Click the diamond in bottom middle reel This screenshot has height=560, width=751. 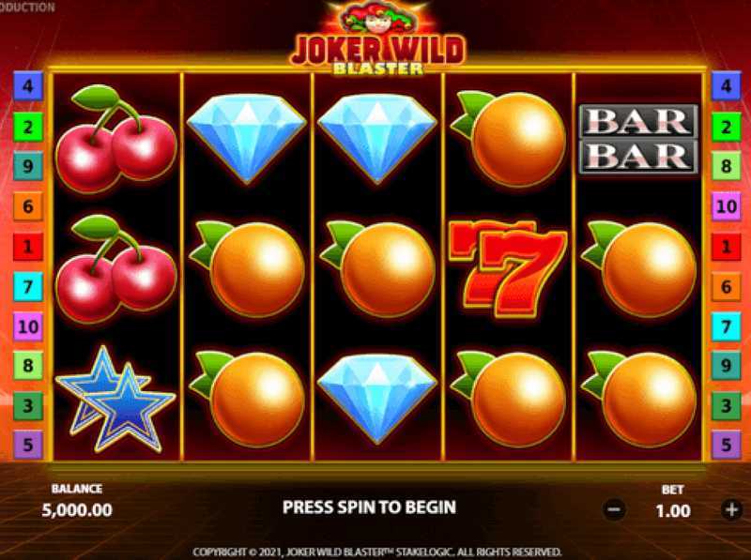pyautogui.click(x=377, y=400)
